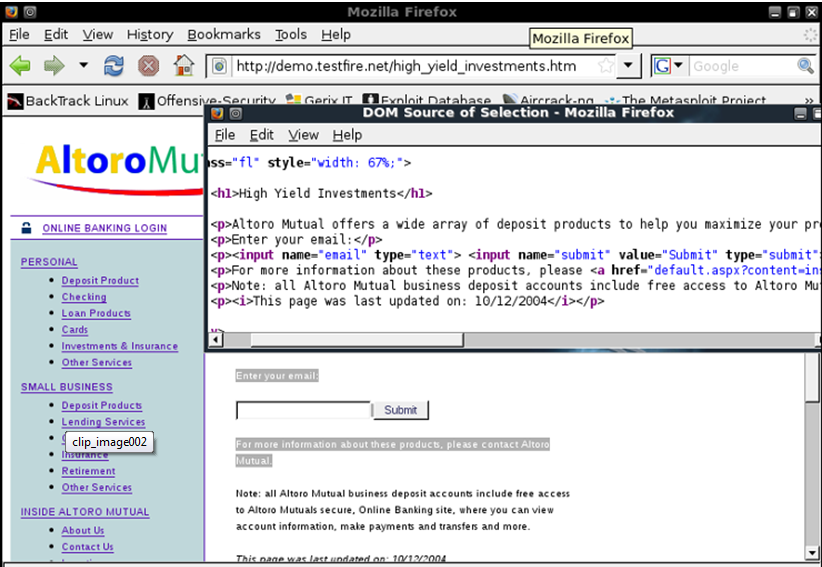Open the Contact Us link
The width and height of the screenshot is (822, 567).
tap(88, 547)
